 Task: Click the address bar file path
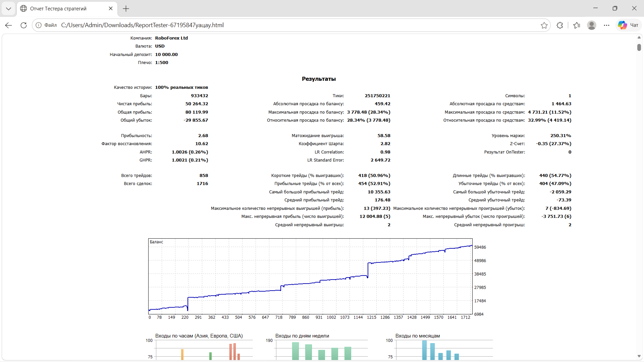click(142, 25)
